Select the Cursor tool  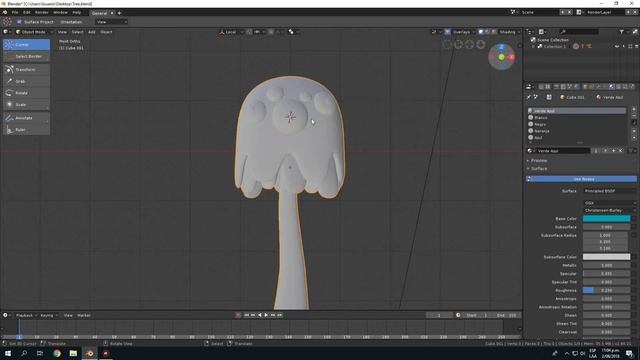(x=27, y=44)
